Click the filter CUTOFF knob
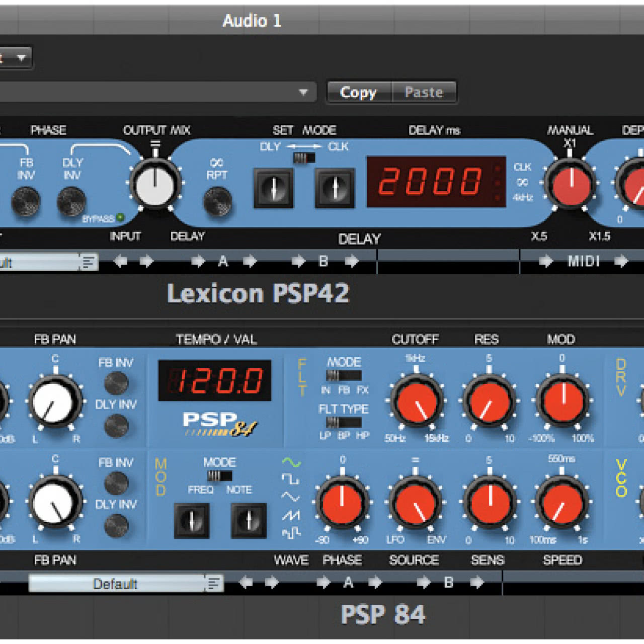 [x=416, y=401]
